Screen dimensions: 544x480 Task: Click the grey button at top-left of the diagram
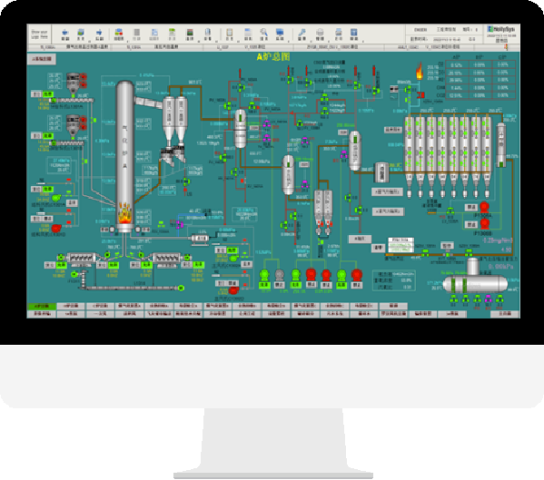point(42,59)
